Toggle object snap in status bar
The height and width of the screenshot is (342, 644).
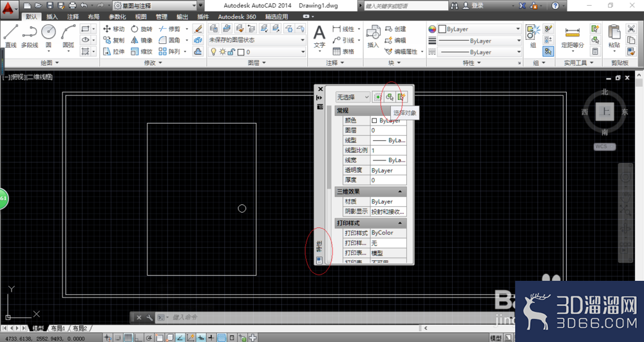[x=159, y=338]
